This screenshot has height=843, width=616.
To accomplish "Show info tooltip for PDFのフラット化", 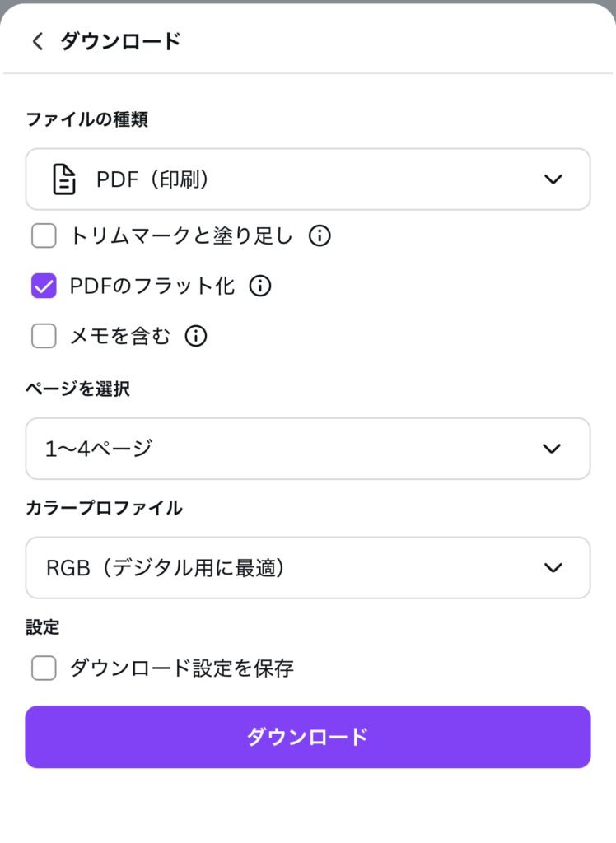I will pyautogui.click(x=260, y=286).
